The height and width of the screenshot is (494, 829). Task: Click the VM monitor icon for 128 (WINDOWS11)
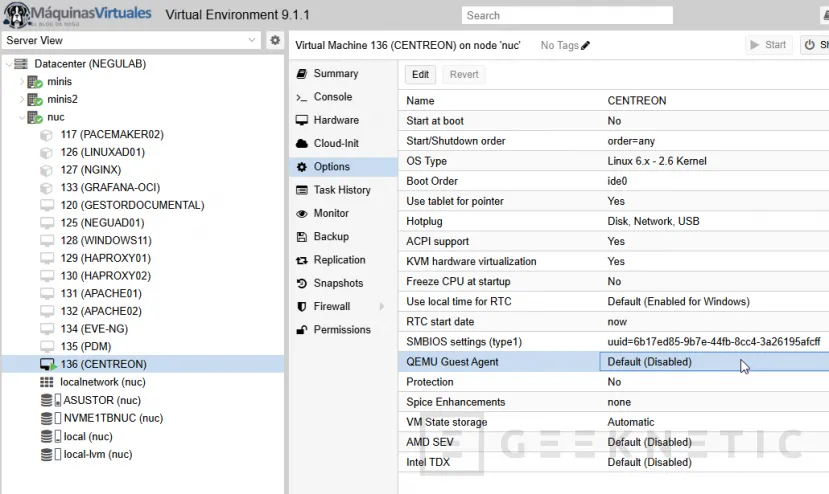[47, 241]
